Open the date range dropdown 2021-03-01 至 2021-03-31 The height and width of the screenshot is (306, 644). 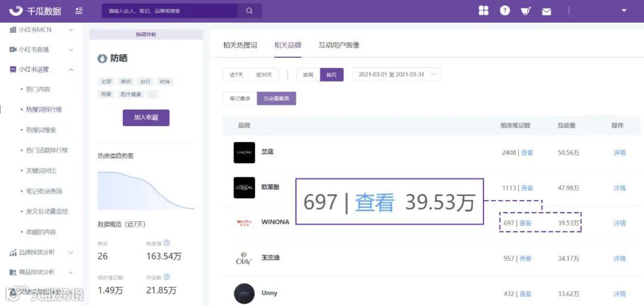(397, 74)
